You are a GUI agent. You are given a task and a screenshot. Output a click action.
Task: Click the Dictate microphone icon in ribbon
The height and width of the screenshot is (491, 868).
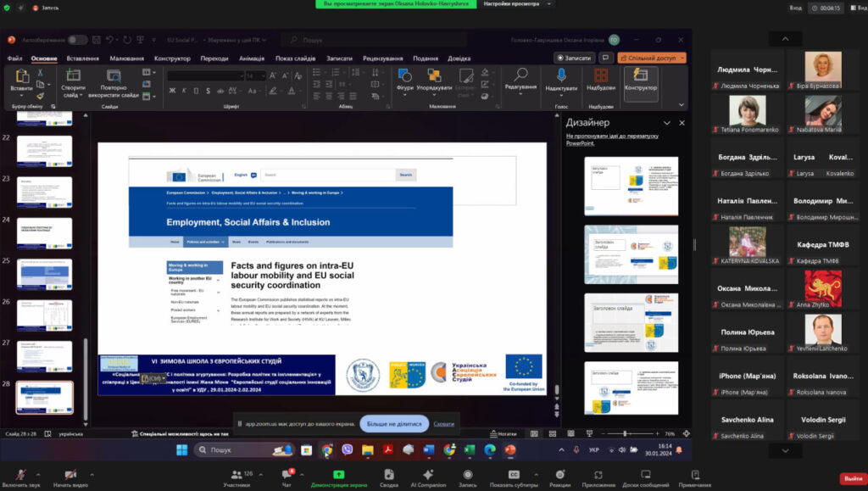pos(561,75)
